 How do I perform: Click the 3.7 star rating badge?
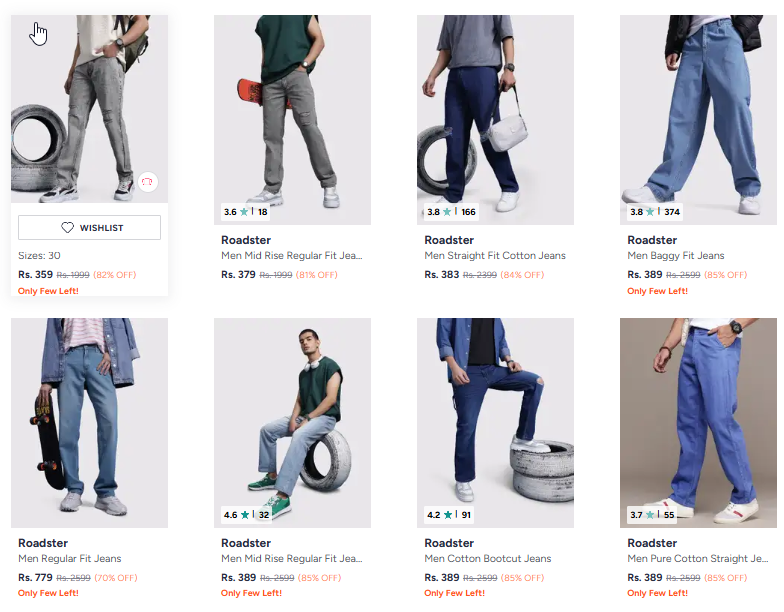[652, 515]
